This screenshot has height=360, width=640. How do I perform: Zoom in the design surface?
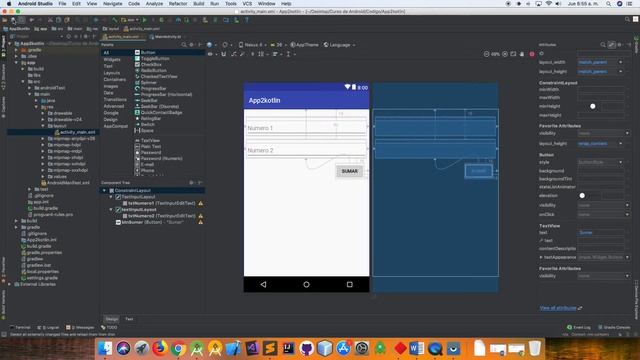(x=505, y=54)
